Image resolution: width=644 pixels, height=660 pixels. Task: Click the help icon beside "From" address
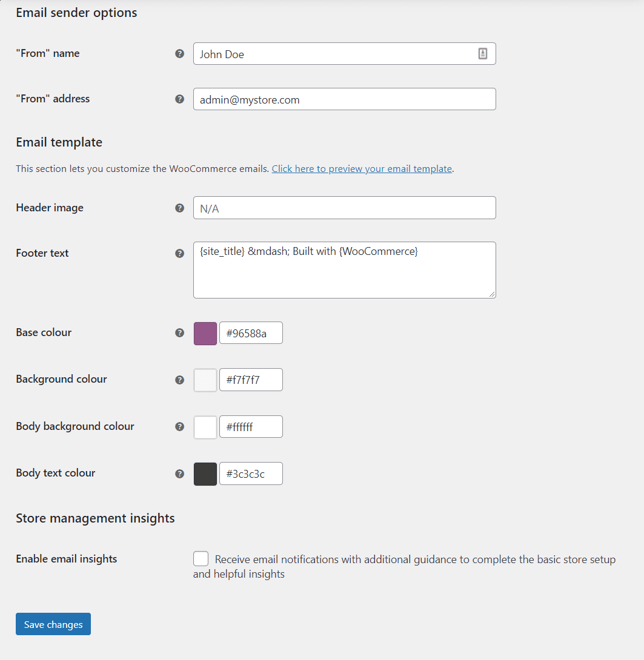tap(179, 99)
